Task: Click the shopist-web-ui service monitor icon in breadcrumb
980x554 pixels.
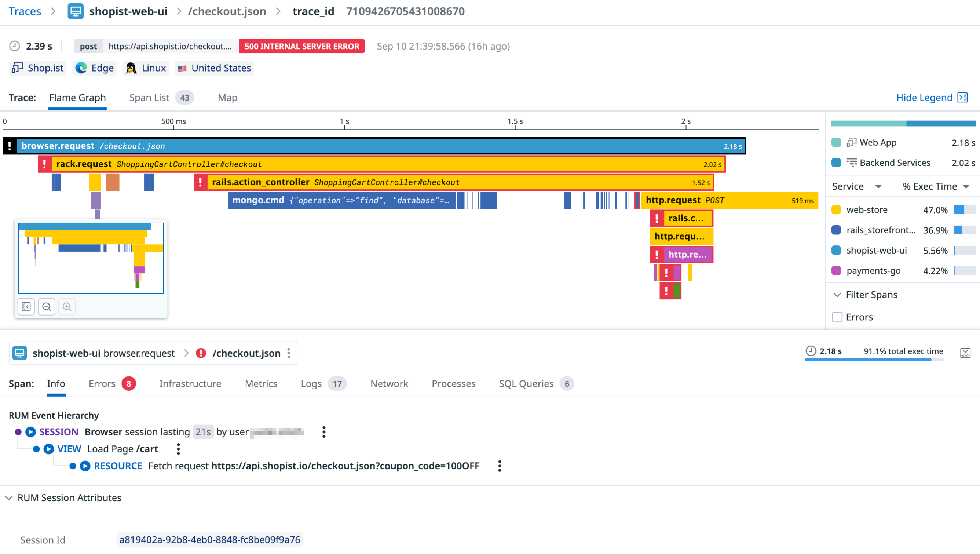Action: coord(75,11)
